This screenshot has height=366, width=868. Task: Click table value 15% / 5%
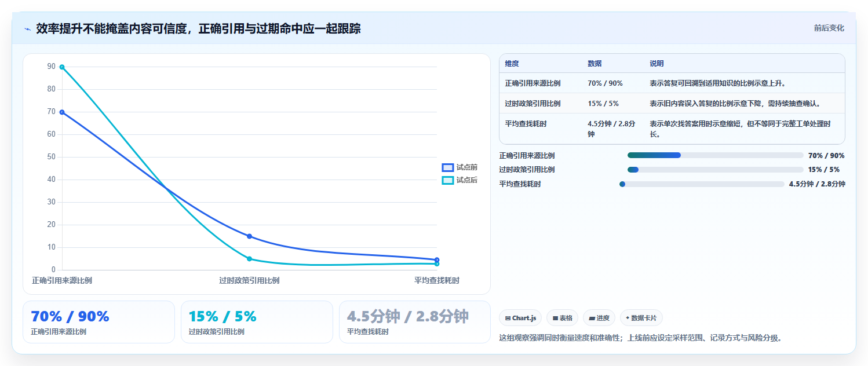pyautogui.click(x=603, y=104)
